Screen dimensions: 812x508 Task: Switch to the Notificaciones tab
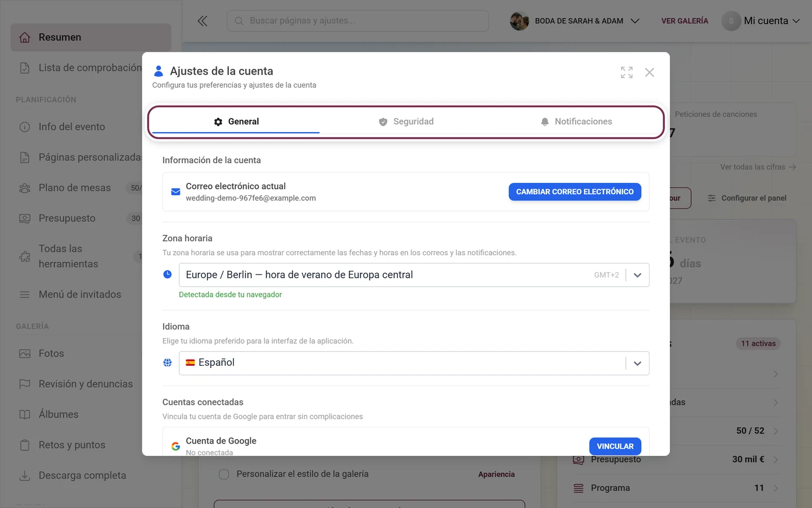coord(576,122)
